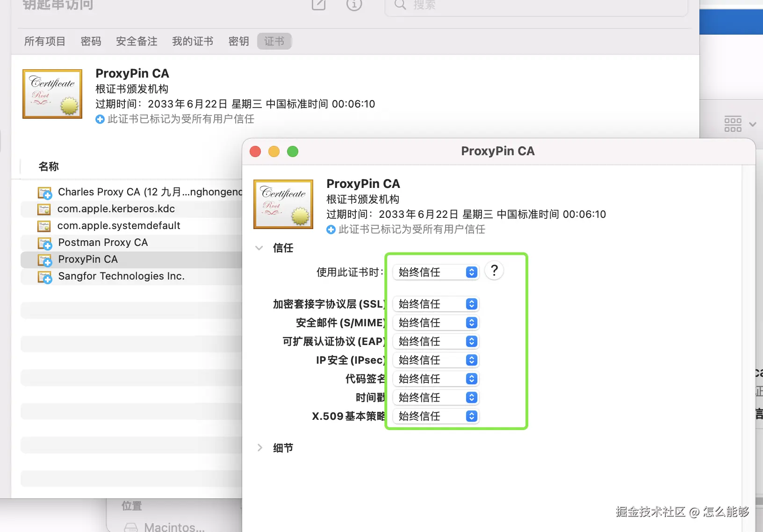Click the Charles Proxy CA certificate icon

coord(45,193)
